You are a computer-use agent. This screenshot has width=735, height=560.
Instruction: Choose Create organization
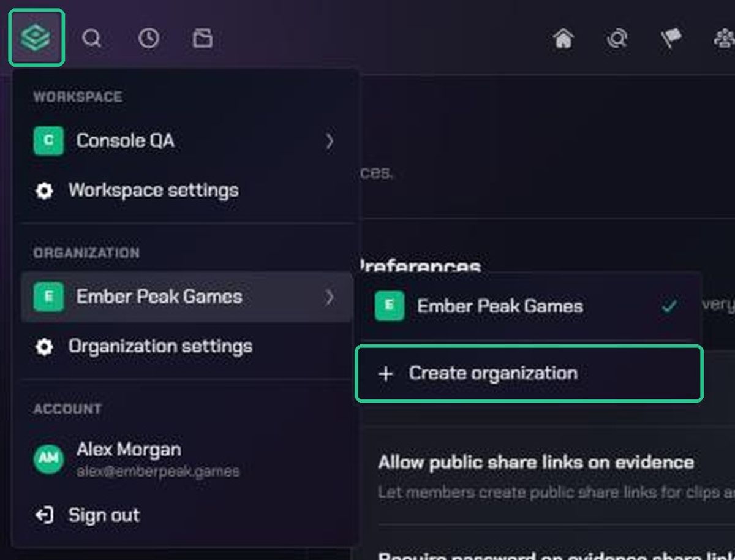pyautogui.click(x=529, y=374)
